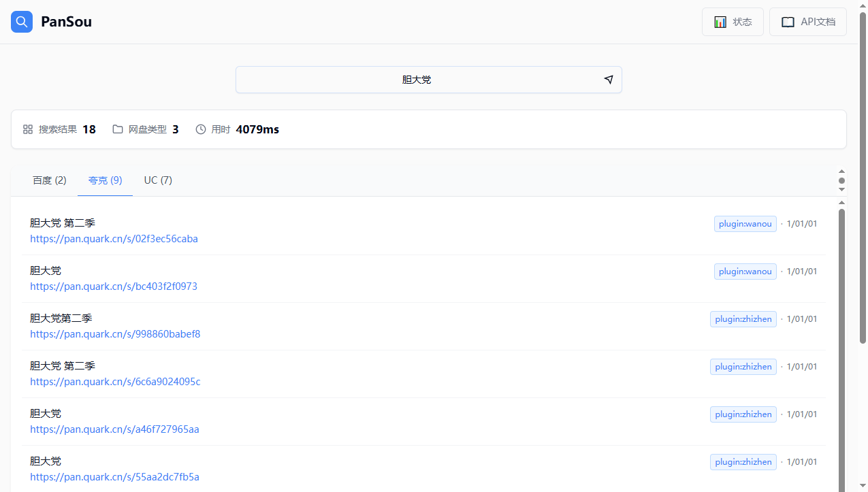
Task: Click plugin:zhizhen tag for the 998860babef8 result
Action: tap(743, 319)
